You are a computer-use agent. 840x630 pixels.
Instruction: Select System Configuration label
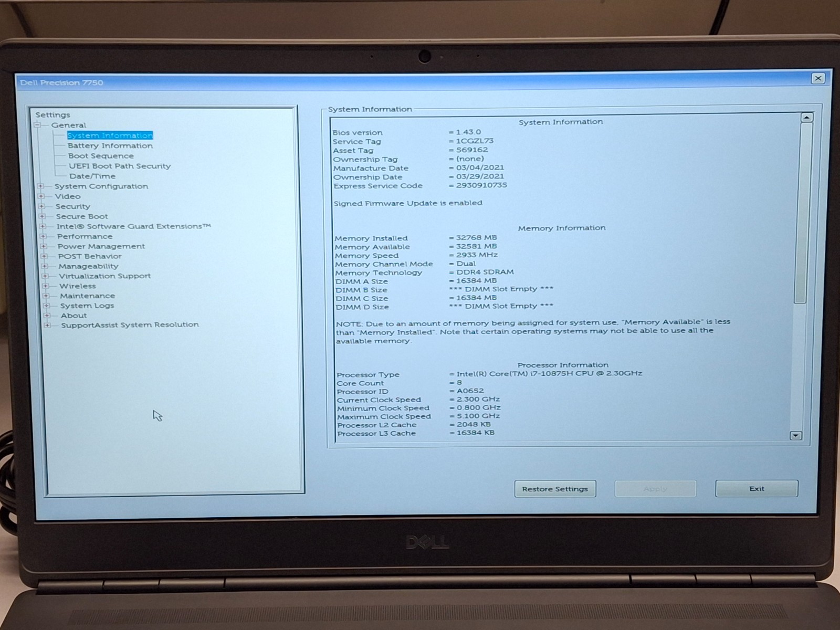101,186
